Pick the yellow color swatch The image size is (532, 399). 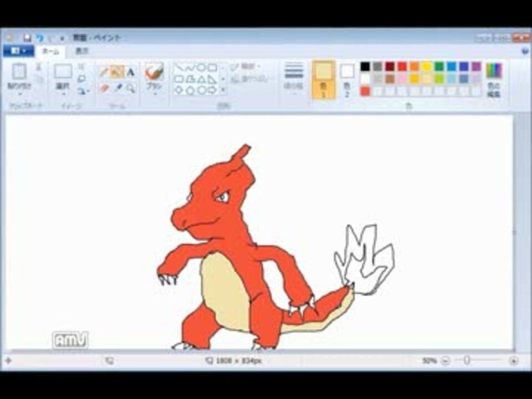(x=427, y=66)
